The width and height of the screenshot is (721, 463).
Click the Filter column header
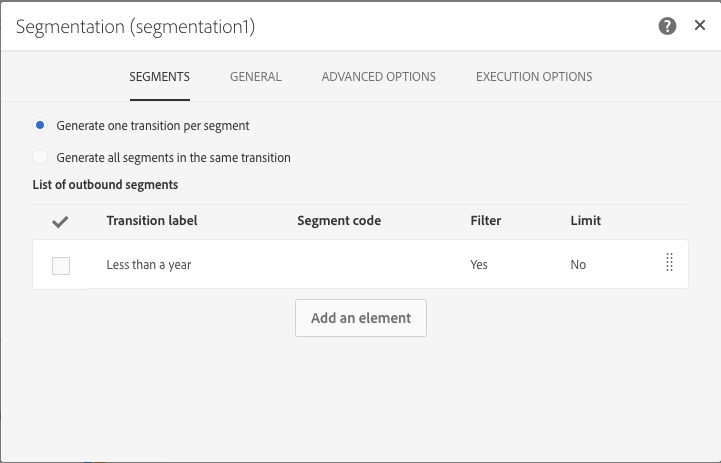(485, 220)
